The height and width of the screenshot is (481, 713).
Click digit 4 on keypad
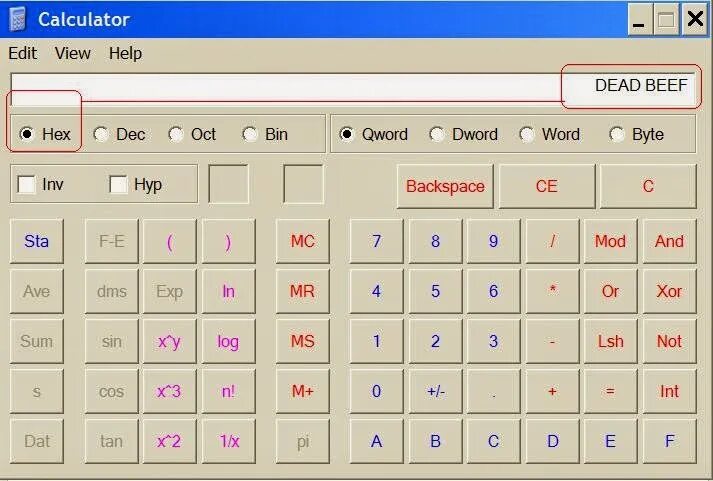(x=377, y=291)
